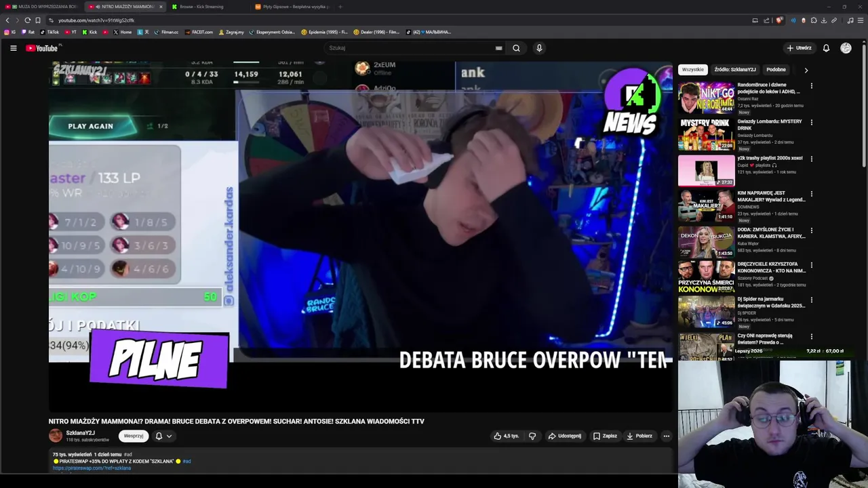Like the video with the thumbs-up button
Image resolution: width=868 pixels, height=488 pixels.
[x=506, y=436]
